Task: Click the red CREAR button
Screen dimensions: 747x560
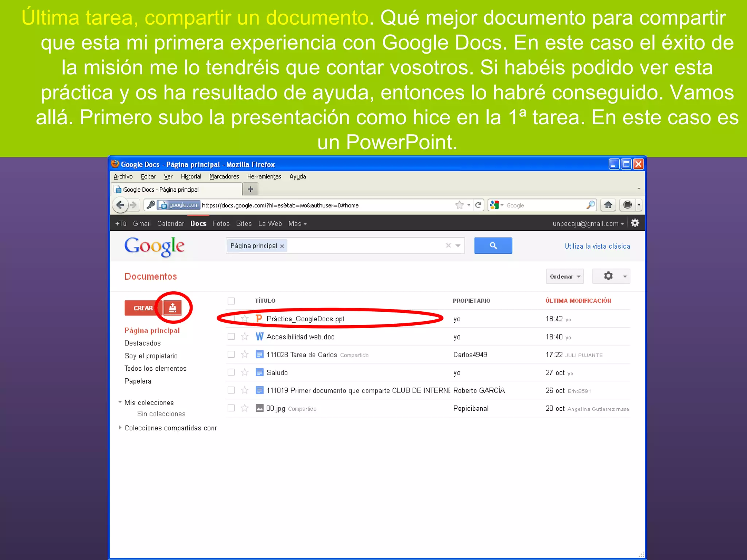Action: click(x=143, y=308)
